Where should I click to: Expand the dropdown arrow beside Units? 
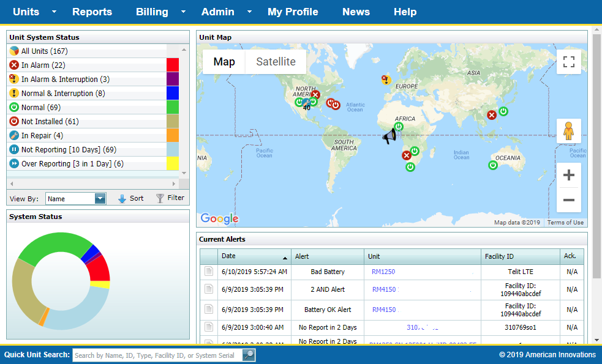54,12
